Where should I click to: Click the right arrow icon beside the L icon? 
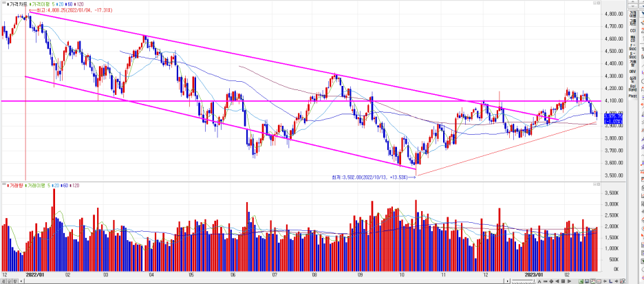click(616, 281)
